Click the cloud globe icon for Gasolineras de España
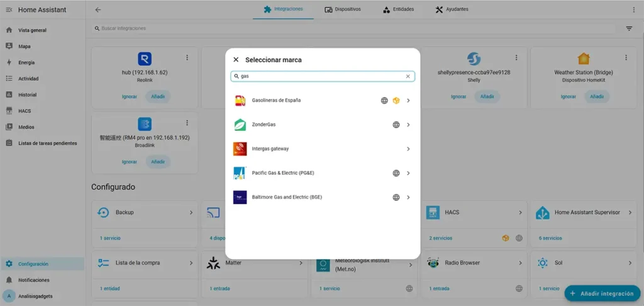This screenshot has width=644, height=306. [384, 101]
